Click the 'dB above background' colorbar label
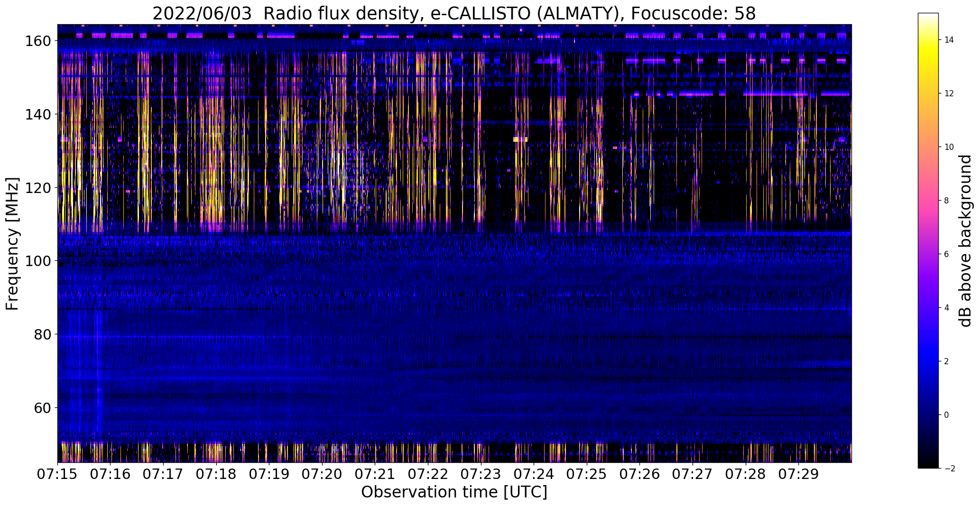980x506 pixels. (x=966, y=241)
